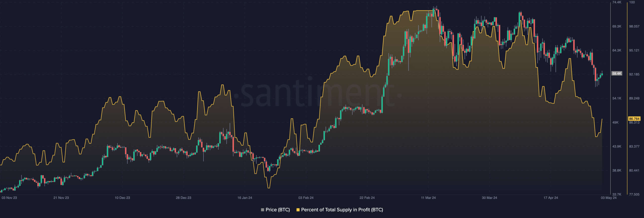Click the 22 Feb 24 date label
This screenshot has width=644, height=218.
[x=367, y=198]
